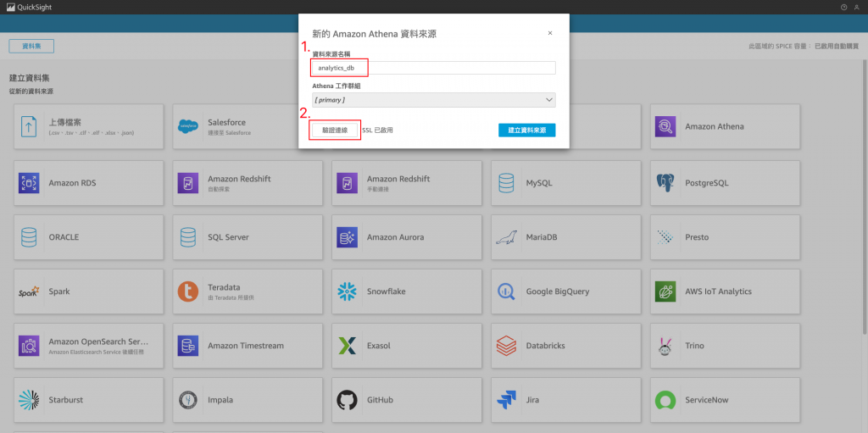Choose Amazon Redshift auto-discovered icon

187,183
